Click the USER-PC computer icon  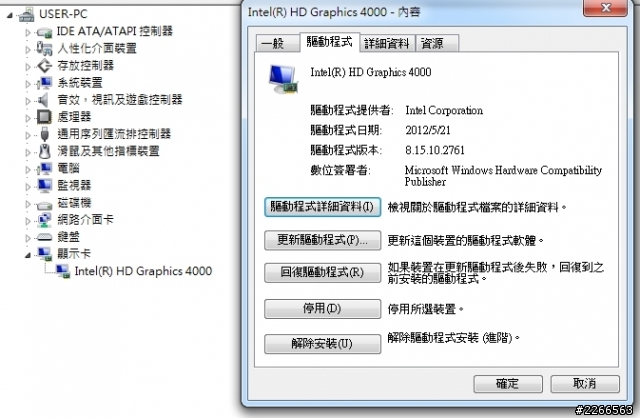pyautogui.click(x=27, y=15)
